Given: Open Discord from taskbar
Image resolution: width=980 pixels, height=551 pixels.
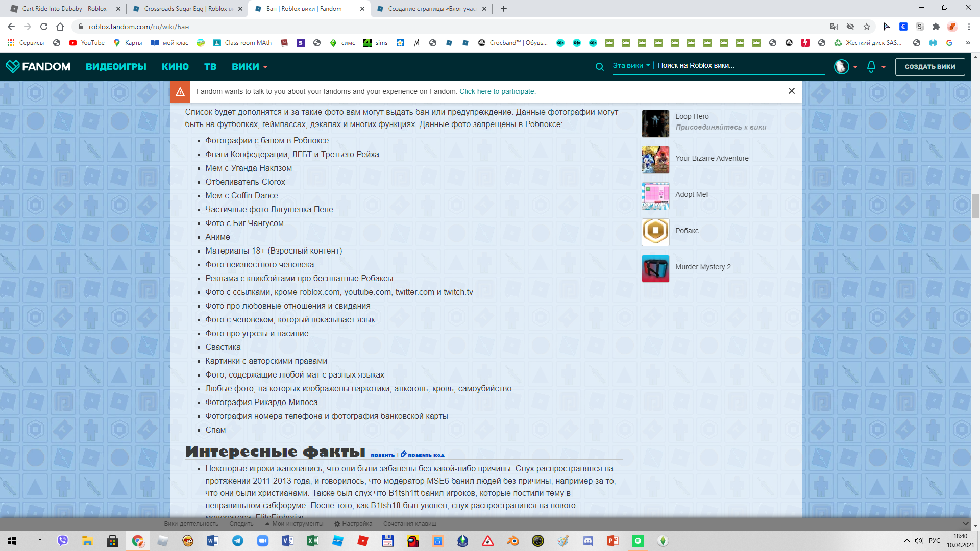Looking at the screenshot, I should [588, 541].
